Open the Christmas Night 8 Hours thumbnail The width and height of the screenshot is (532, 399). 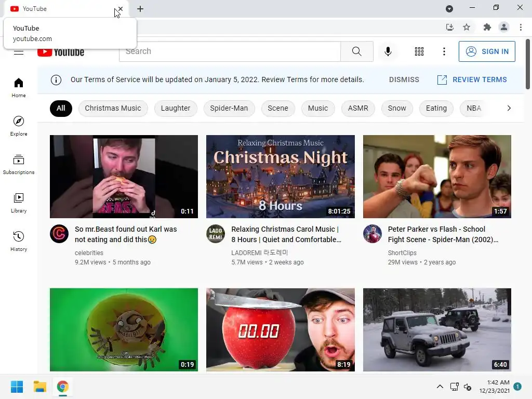pyautogui.click(x=281, y=177)
